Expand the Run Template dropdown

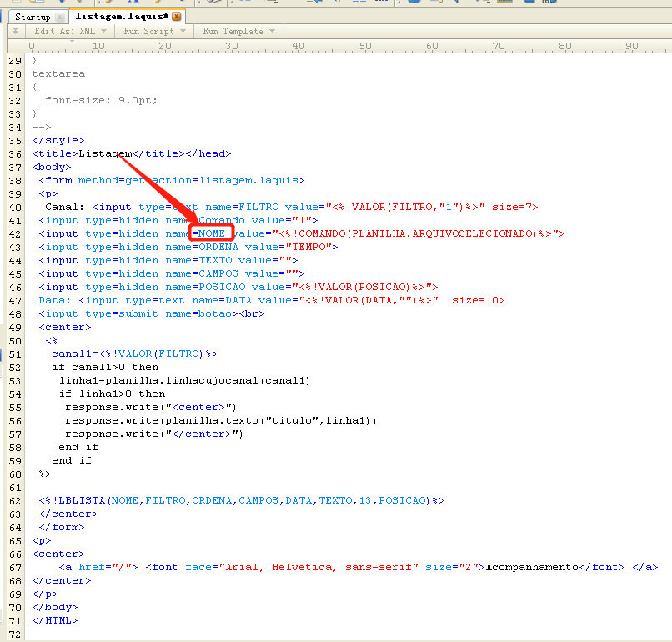pyautogui.click(x=238, y=32)
